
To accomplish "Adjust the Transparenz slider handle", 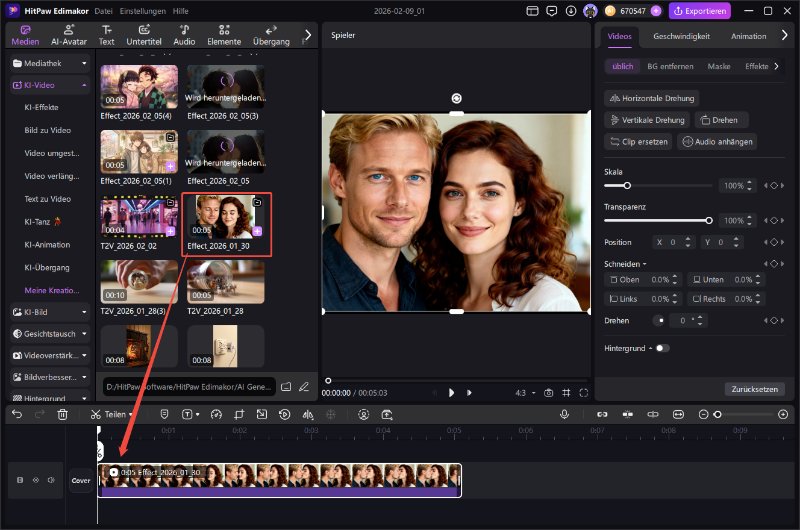I will 709,220.
